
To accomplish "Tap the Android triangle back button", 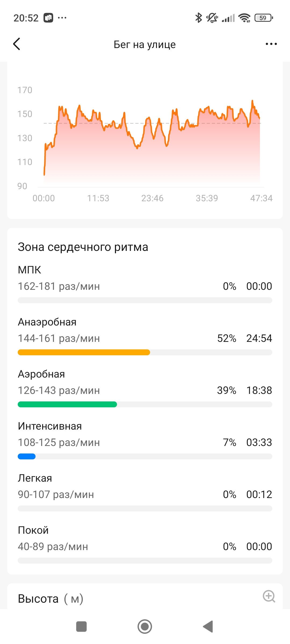I will [208, 627].
